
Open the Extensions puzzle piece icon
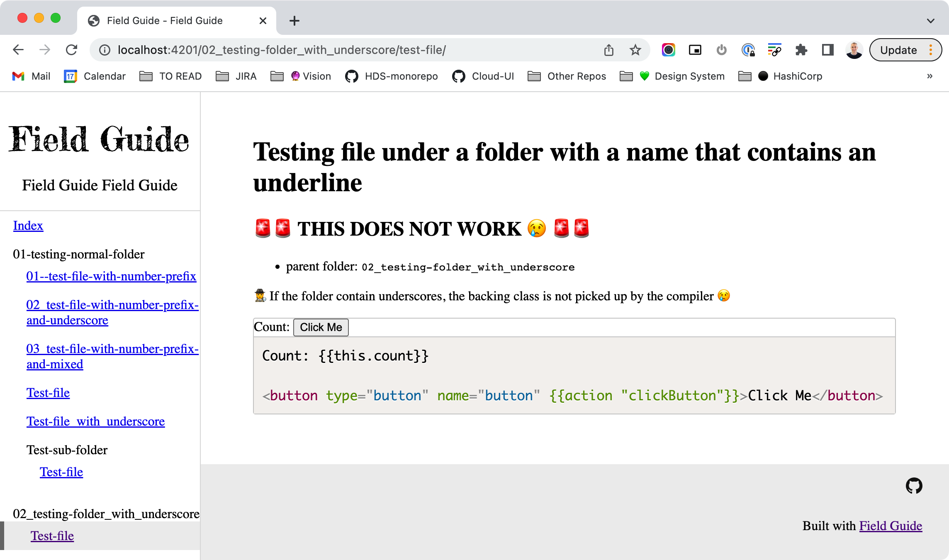[801, 50]
